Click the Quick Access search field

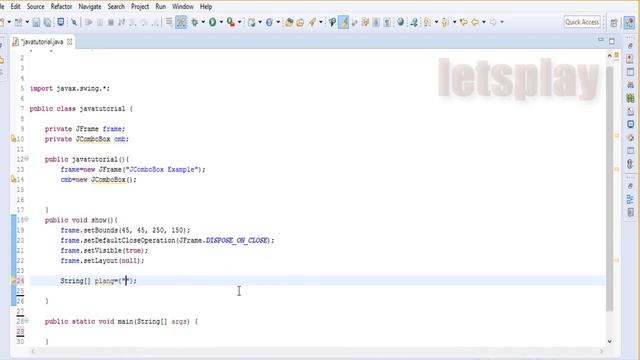(x=582, y=22)
